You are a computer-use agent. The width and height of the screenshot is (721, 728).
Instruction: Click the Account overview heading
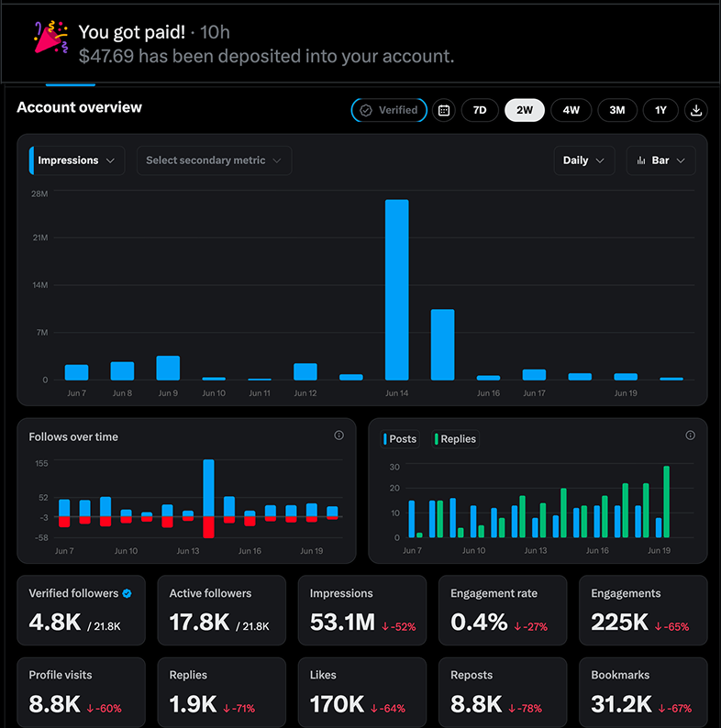click(80, 107)
